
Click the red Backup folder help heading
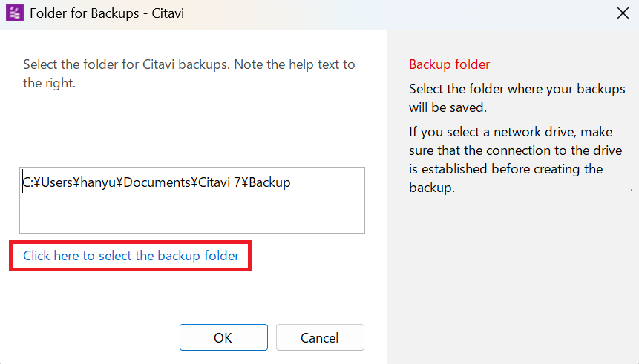point(449,64)
